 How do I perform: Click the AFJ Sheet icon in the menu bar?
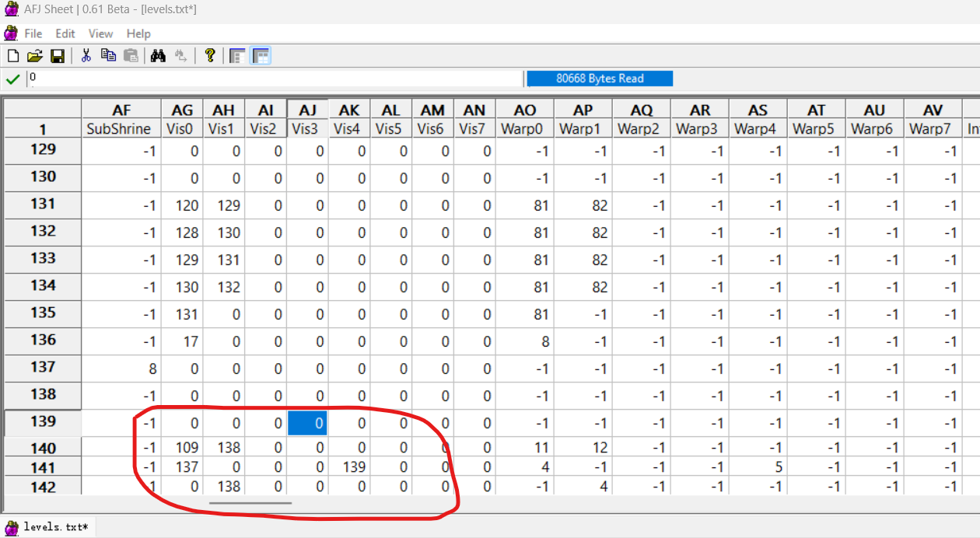tap(10, 33)
